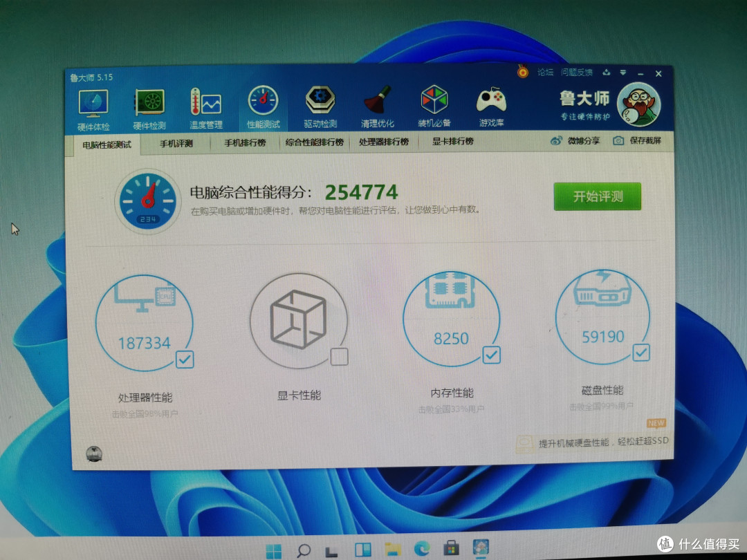This screenshot has height=560, width=747.
Task: Click the processor score 187334
Action: [x=144, y=343]
